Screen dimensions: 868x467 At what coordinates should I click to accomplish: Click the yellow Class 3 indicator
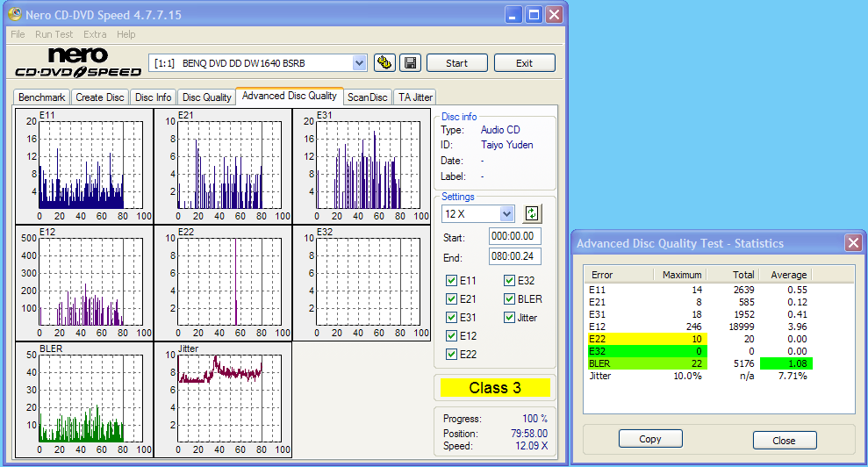pos(496,388)
